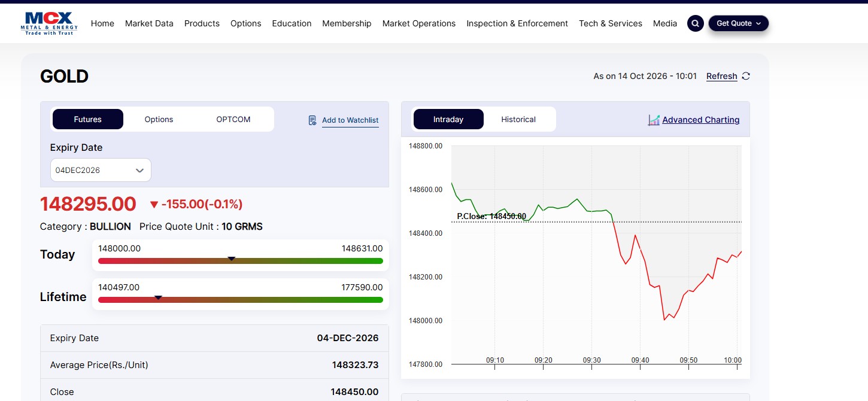The image size is (868, 401).
Task: Open the Media menu
Action: (x=665, y=23)
